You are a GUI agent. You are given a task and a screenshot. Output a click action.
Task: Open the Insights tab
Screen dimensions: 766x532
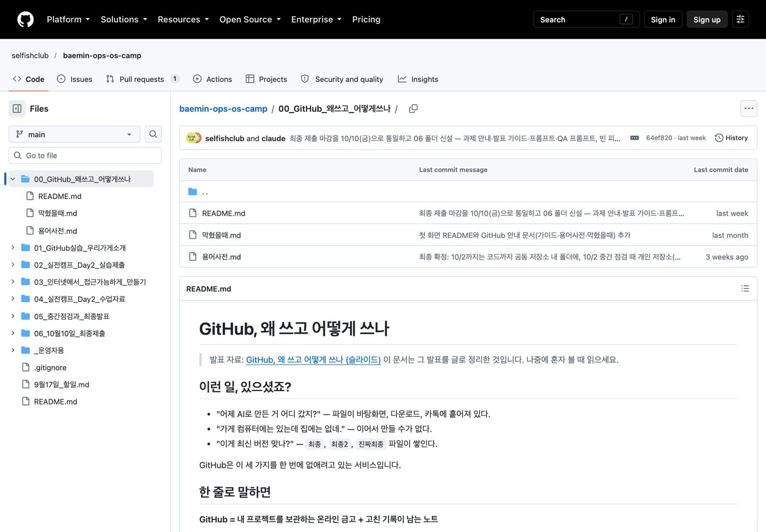pyautogui.click(x=418, y=79)
